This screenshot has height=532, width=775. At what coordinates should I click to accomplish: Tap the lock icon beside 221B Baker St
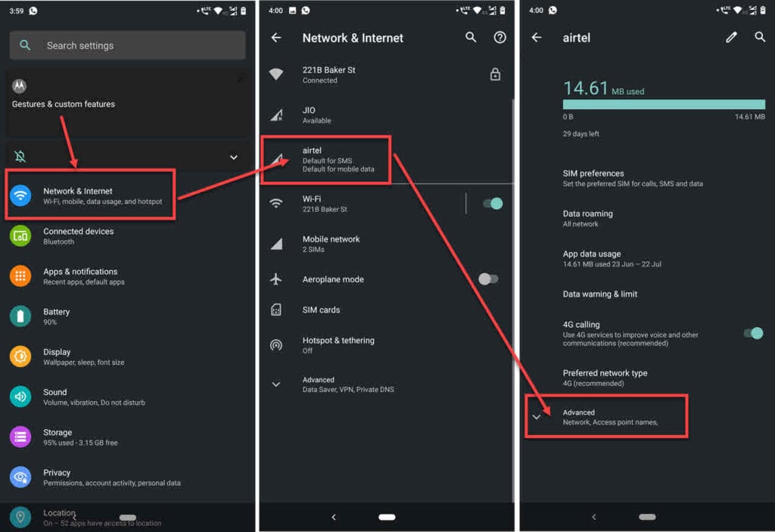(x=495, y=74)
